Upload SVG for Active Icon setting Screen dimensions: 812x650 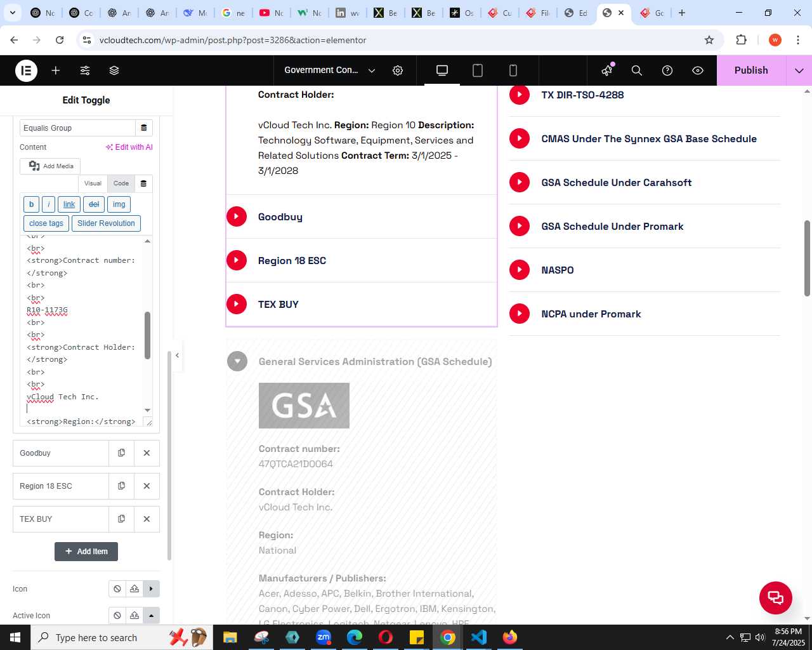134,616
